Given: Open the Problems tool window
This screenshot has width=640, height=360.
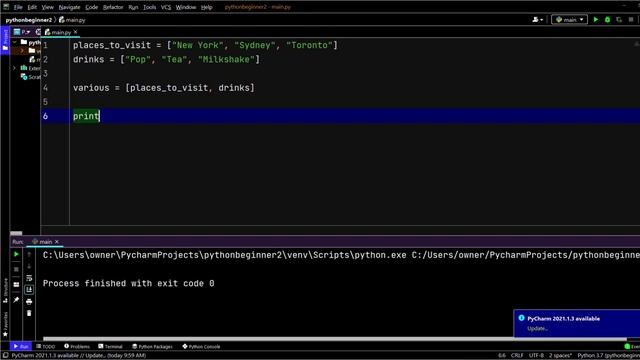Looking at the screenshot, I should pyautogui.click(x=77, y=347).
